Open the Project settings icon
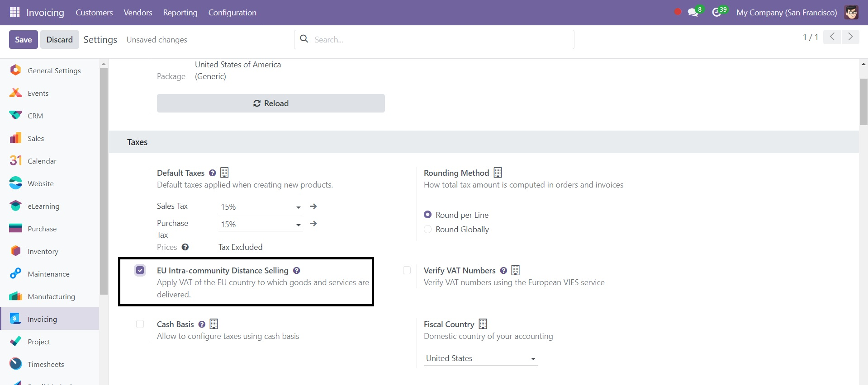The width and height of the screenshot is (868, 385). [15, 341]
